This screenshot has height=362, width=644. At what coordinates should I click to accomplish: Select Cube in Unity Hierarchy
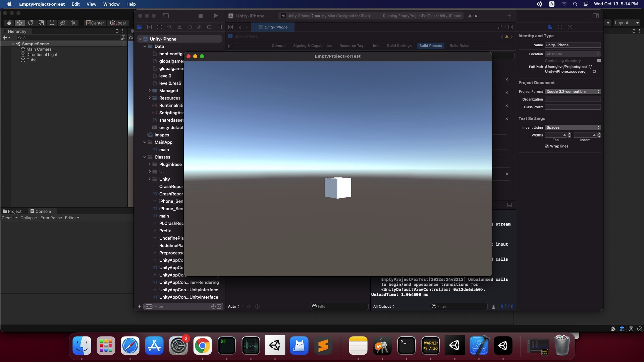click(32, 60)
